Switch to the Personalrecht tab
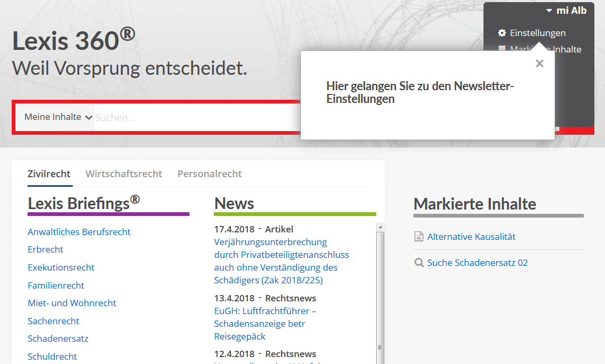This screenshot has height=364, width=605. (x=210, y=174)
